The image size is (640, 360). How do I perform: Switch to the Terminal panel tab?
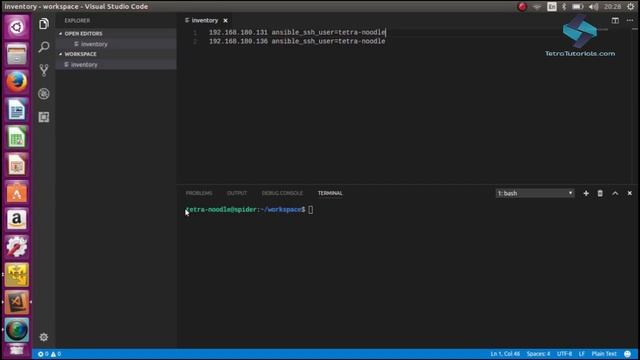330,193
